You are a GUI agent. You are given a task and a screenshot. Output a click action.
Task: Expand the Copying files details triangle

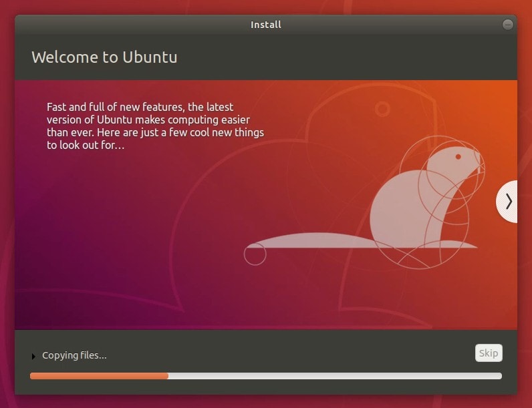pos(34,357)
